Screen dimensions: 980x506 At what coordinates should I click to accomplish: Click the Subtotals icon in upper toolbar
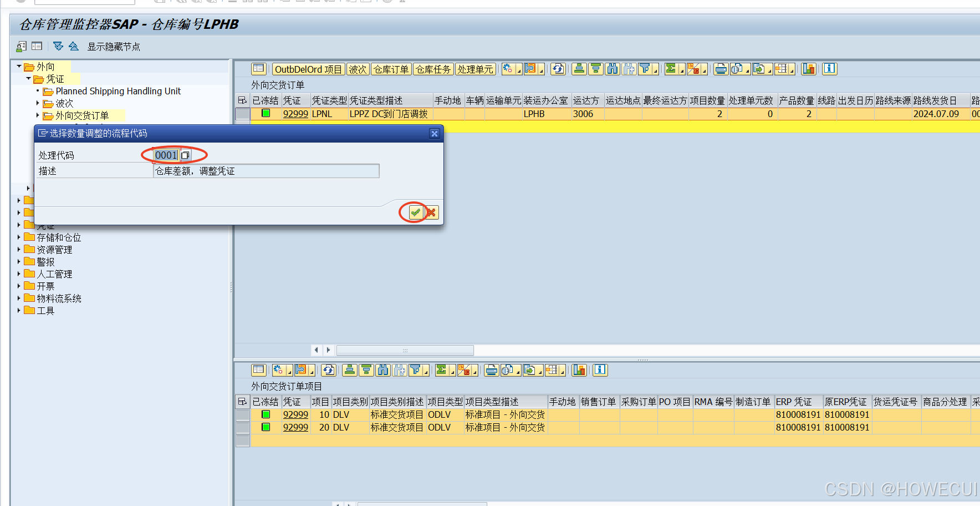(693, 69)
